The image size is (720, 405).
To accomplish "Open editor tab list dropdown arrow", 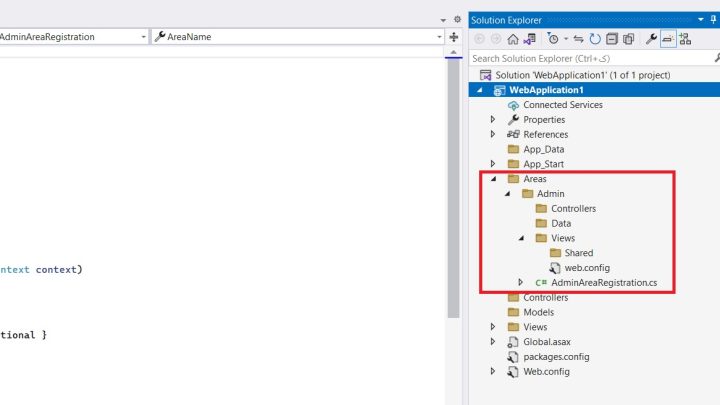I will click(443, 20).
